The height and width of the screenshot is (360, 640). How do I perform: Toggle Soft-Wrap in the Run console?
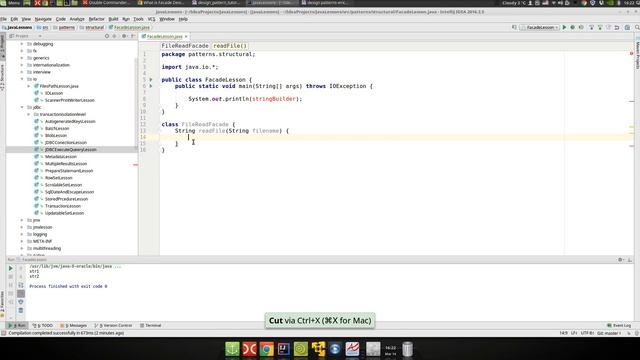point(21,285)
